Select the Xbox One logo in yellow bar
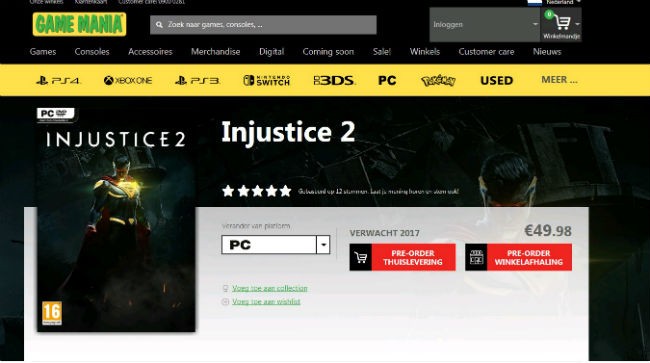Viewport: 650px width, 363px height. [128, 80]
